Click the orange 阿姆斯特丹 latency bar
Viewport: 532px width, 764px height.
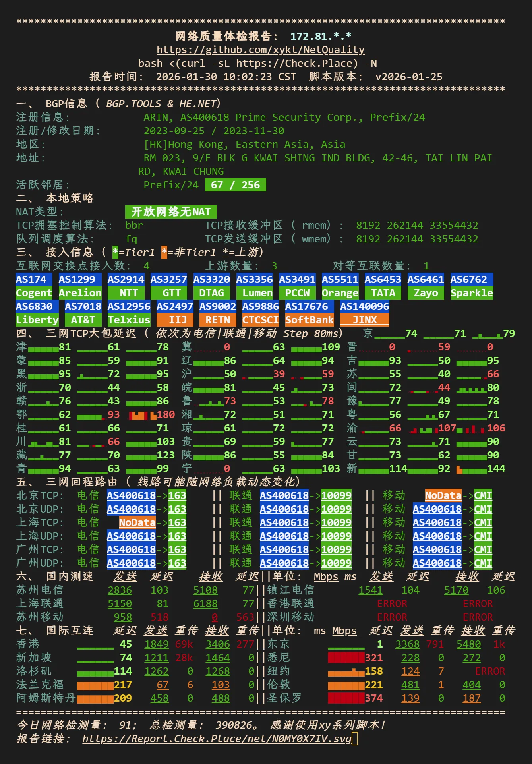coord(95,698)
